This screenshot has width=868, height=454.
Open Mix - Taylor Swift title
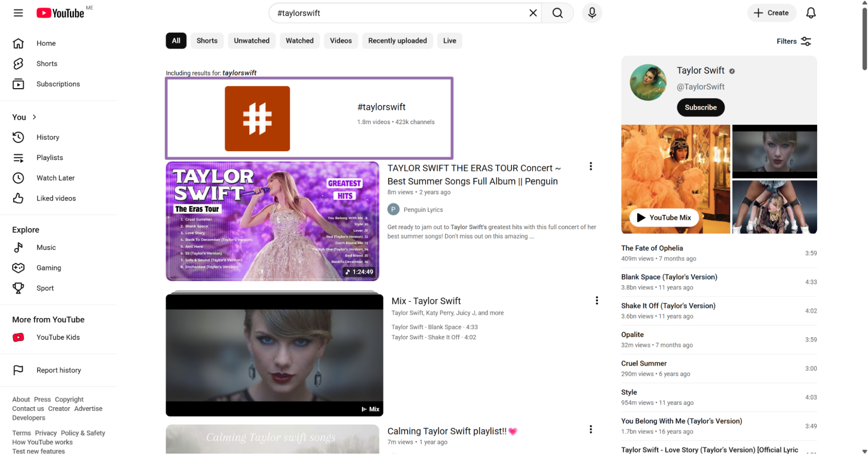tap(426, 301)
